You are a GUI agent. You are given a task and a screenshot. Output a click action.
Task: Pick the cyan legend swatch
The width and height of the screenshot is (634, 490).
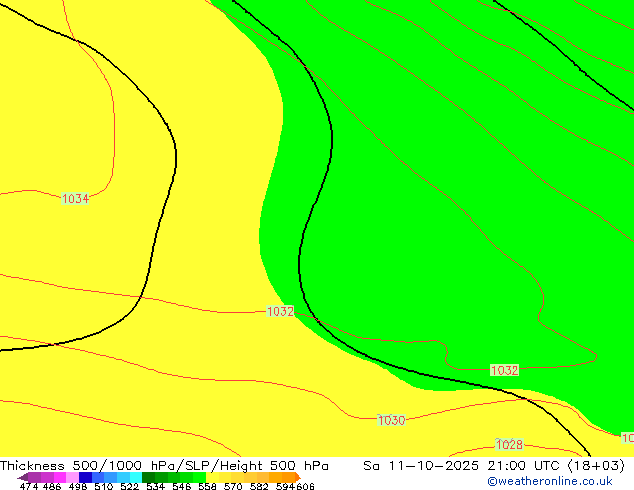coord(136,477)
